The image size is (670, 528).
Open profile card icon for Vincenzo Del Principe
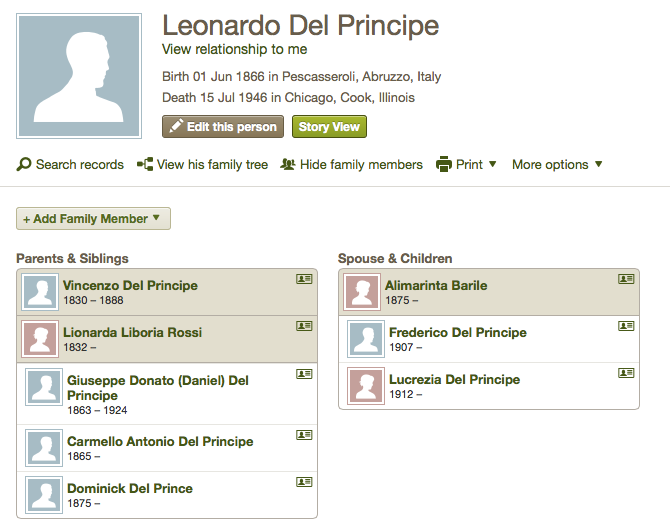[x=304, y=279]
